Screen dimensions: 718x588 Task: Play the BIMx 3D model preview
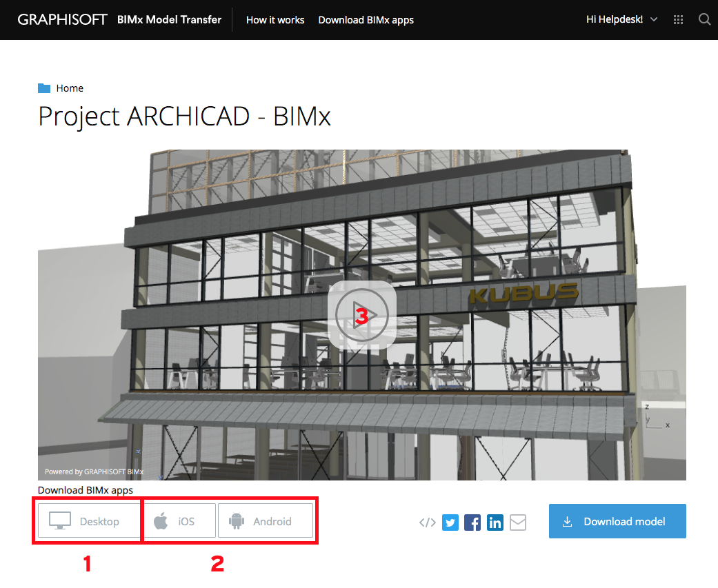tap(361, 315)
